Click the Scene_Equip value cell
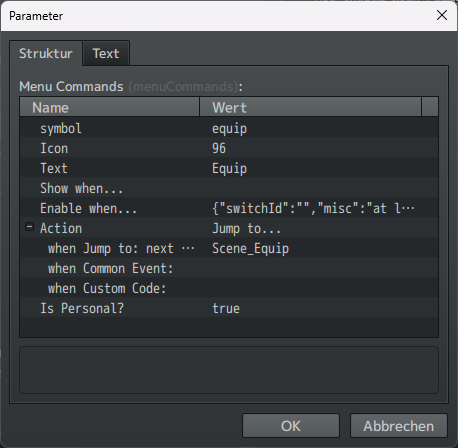The height and width of the screenshot is (448, 458). click(x=251, y=248)
